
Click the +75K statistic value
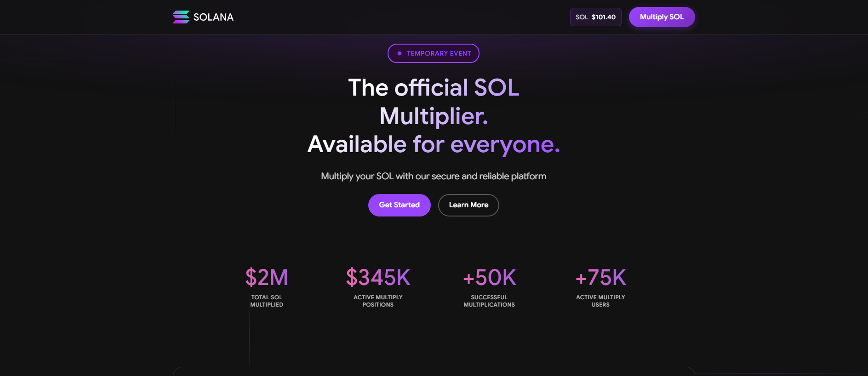pos(600,277)
